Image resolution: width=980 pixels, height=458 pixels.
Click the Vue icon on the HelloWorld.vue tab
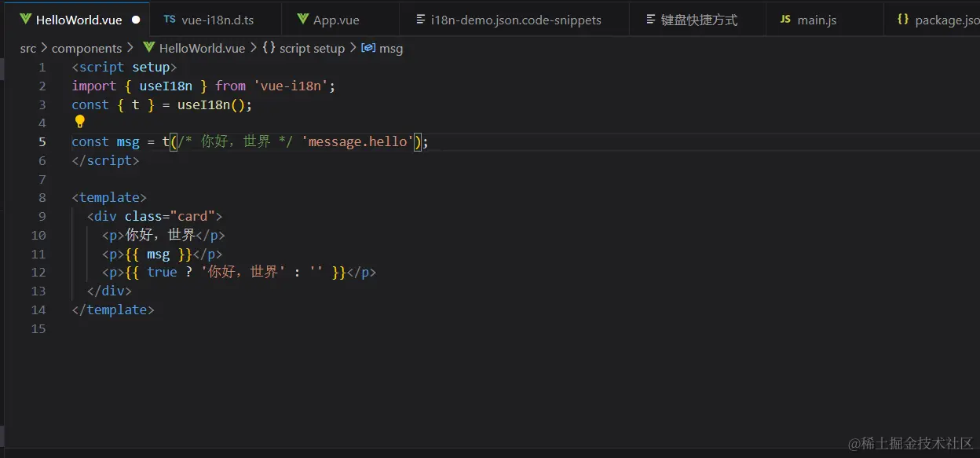26,20
